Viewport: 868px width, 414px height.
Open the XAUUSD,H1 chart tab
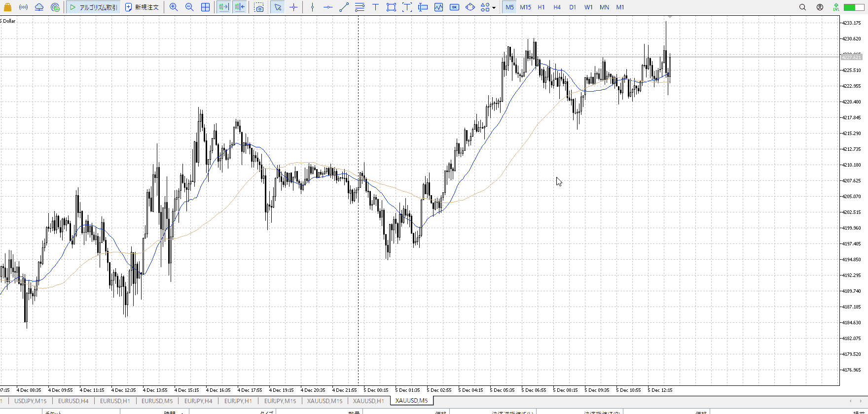point(368,401)
